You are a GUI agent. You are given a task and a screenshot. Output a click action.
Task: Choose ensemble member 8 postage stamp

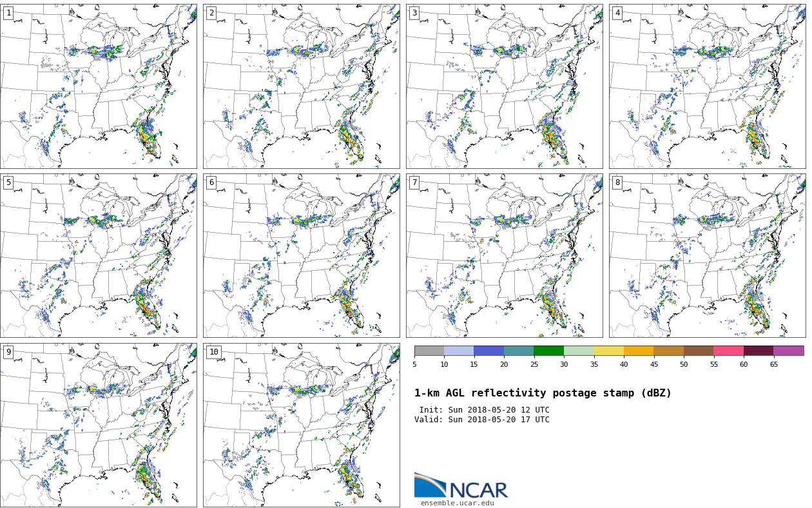[x=707, y=255]
